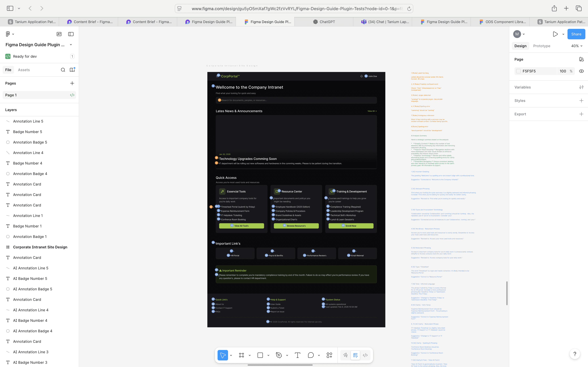The height and width of the screenshot is (367, 588).
Task: Expand the file name dropdown chevron
Action: pos(71,45)
